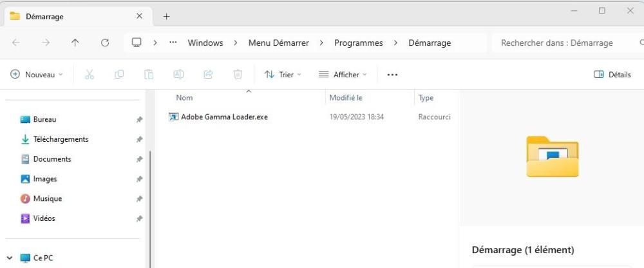Click the pin icon beside Musique
The width and height of the screenshot is (644, 268).
click(x=140, y=199)
